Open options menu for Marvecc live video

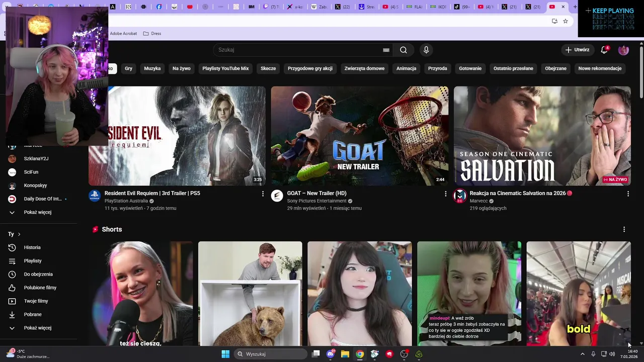tap(628, 194)
